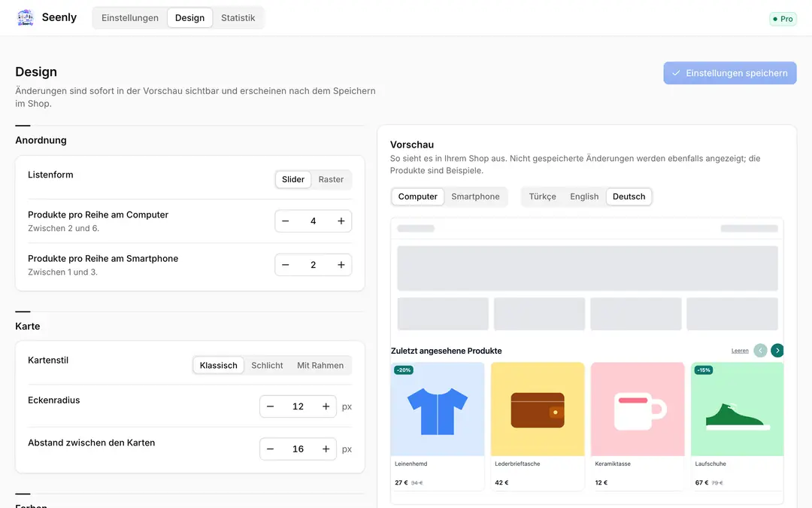The width and height of the screenshot is (812, 508).
Task: Click the Pro plan badge
Action: point(783,19)
